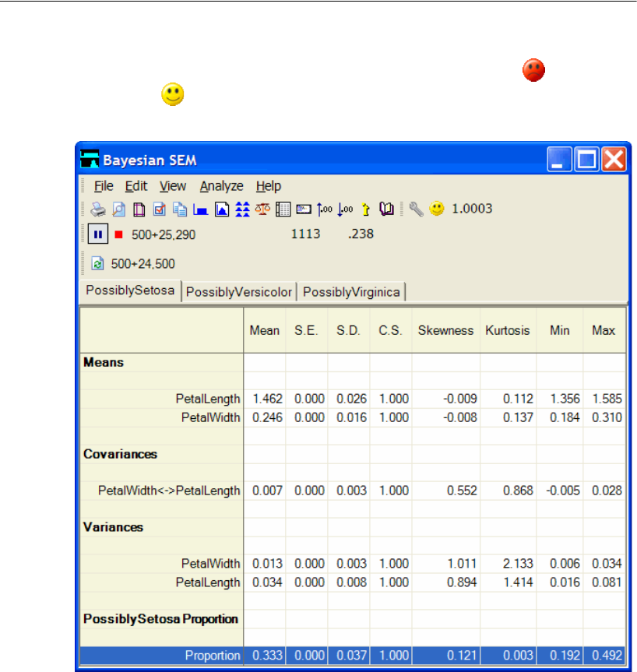This screenshot has height=672, width=637.
Task: Expand the View menu
Action: tap(173, 186)
